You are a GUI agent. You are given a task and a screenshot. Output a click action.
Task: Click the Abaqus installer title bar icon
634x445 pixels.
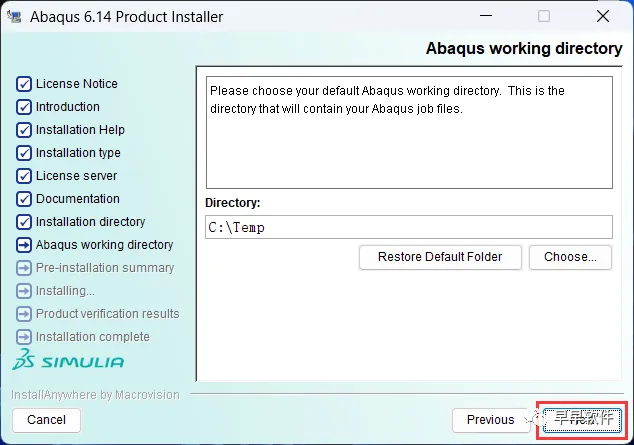pyautogui.click(x=14, y=17)
